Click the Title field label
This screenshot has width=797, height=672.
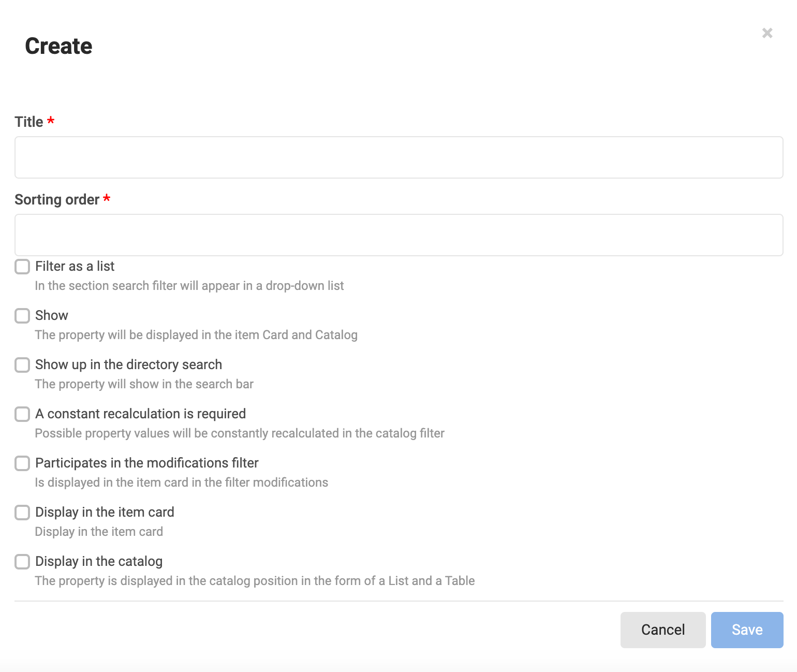pyautogui.click(x=29, y=122)
